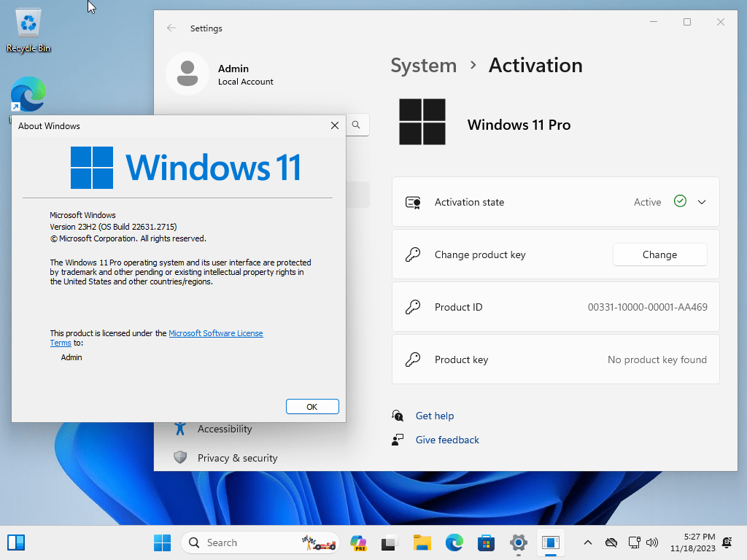Open File Explorer from the taskbar

click(422, 542)
